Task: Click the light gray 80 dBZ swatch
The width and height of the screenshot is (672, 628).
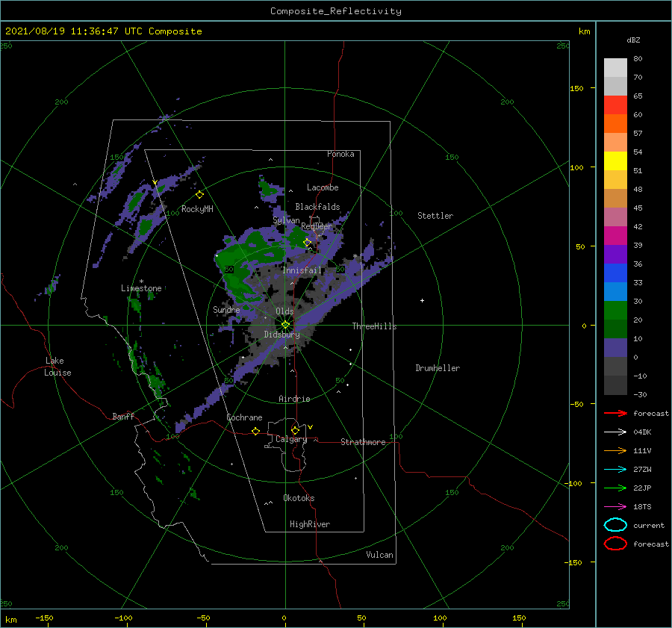Action: tap(615, 68)
